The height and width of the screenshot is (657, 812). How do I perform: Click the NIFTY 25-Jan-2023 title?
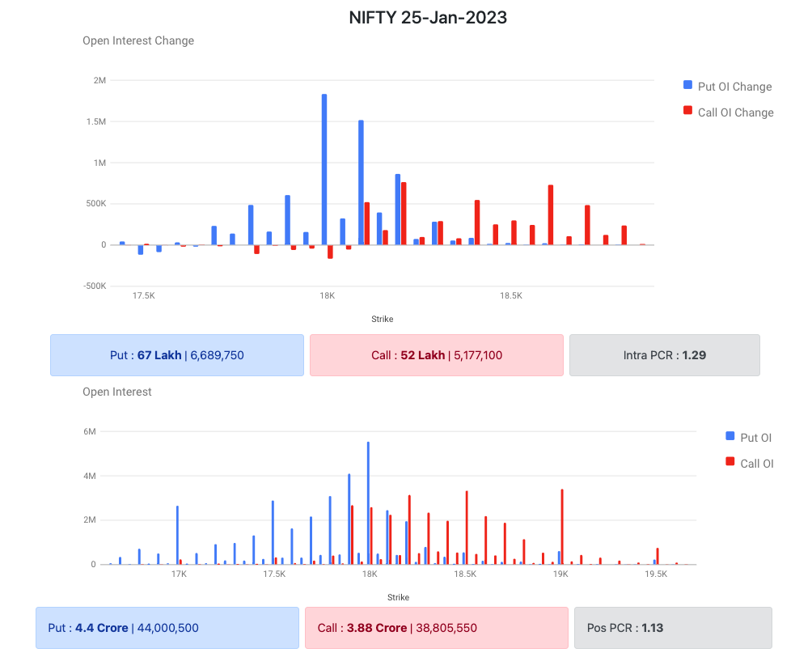(428, 17)
